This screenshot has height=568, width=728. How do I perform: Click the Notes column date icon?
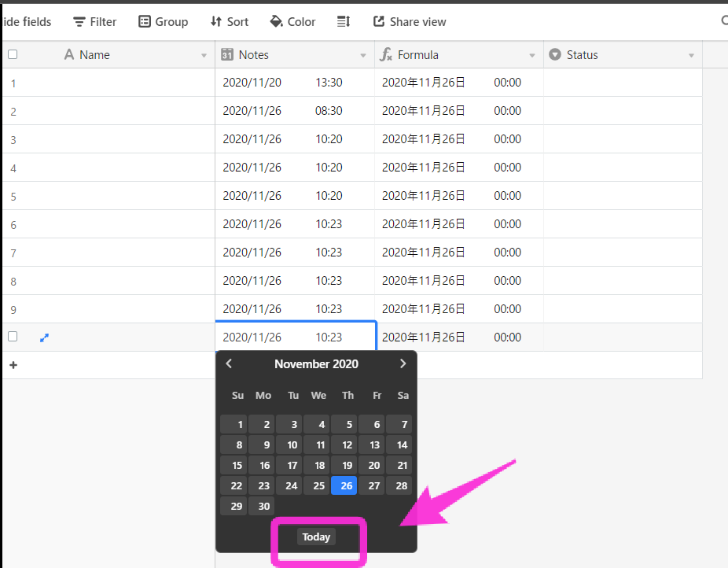pyautogui.click(x=227, y=55)
